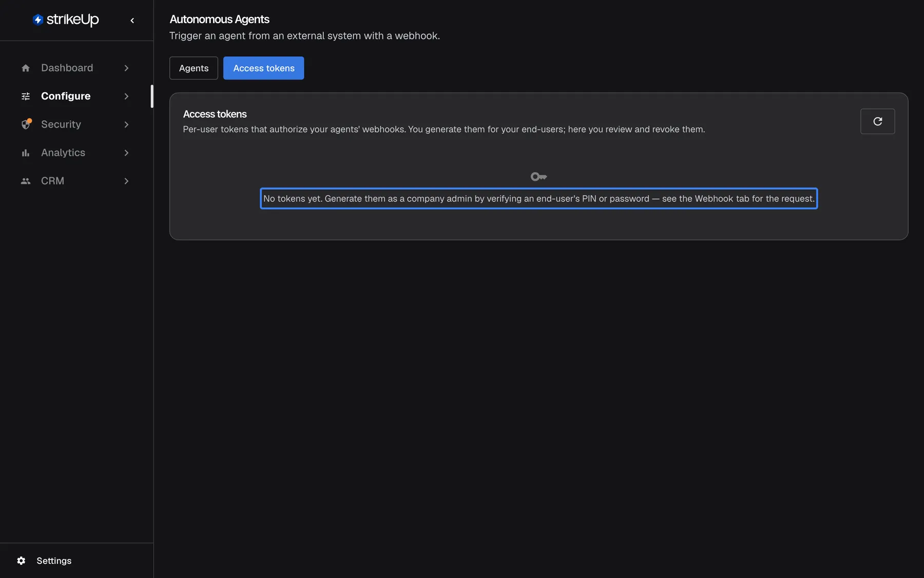
Task: Refresh the access tokens list
Action: pyautogui.click(x=878, y=121)
